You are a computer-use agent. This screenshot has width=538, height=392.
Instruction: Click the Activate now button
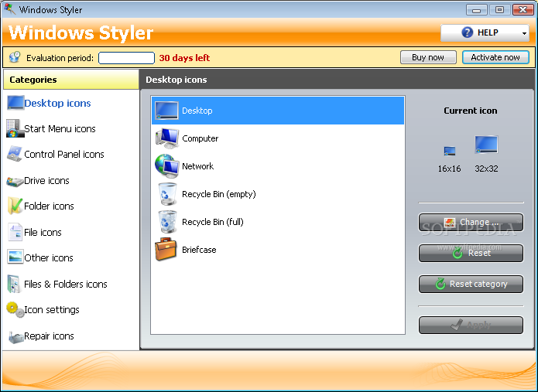tap(495, 57)
